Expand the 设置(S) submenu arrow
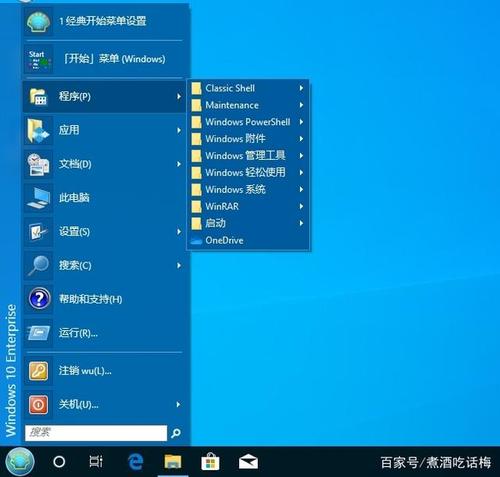500x477 pixels. point(179,232)
